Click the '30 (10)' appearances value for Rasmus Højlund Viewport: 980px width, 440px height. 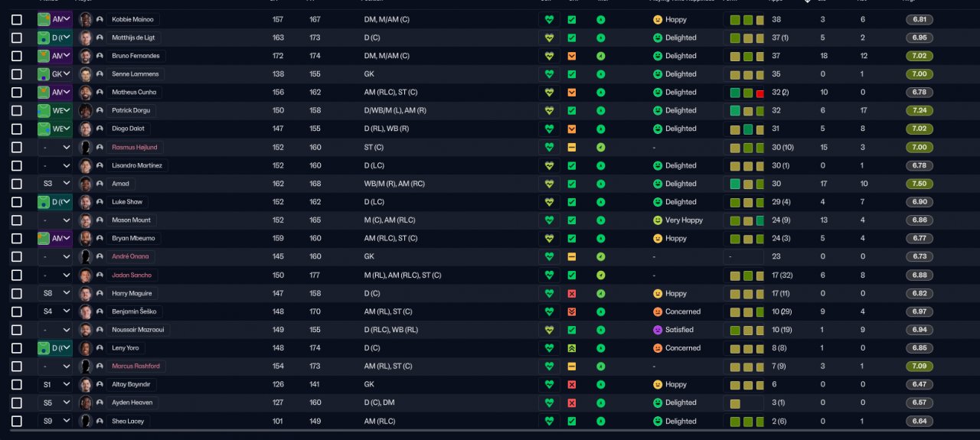[x=782, y=147]
